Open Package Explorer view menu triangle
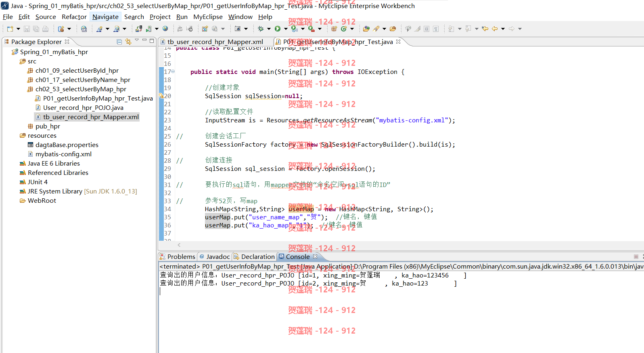This screenshot has width=644, height=353. click(x=137, y=40)
